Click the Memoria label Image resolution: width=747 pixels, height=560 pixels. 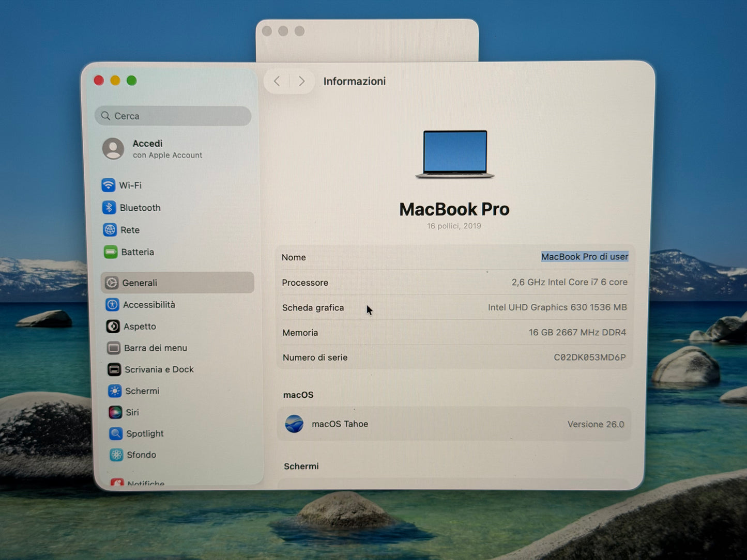pos(300,333)
